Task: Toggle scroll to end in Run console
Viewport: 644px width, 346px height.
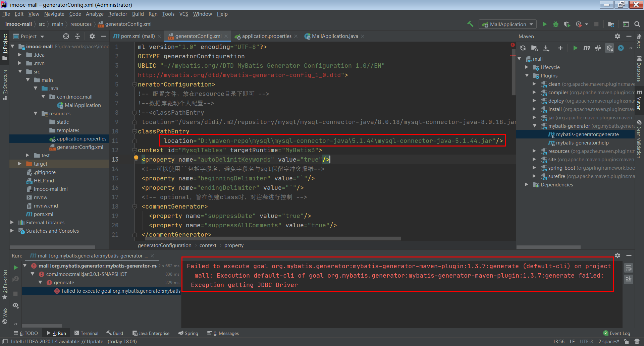Action: tap(629, 279)
